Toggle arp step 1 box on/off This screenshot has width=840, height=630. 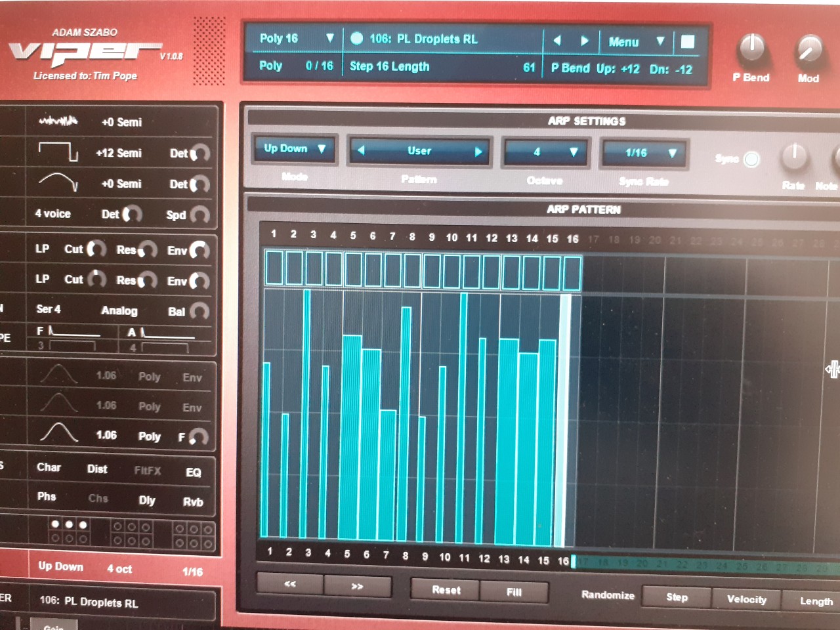[x=274, y=268]
